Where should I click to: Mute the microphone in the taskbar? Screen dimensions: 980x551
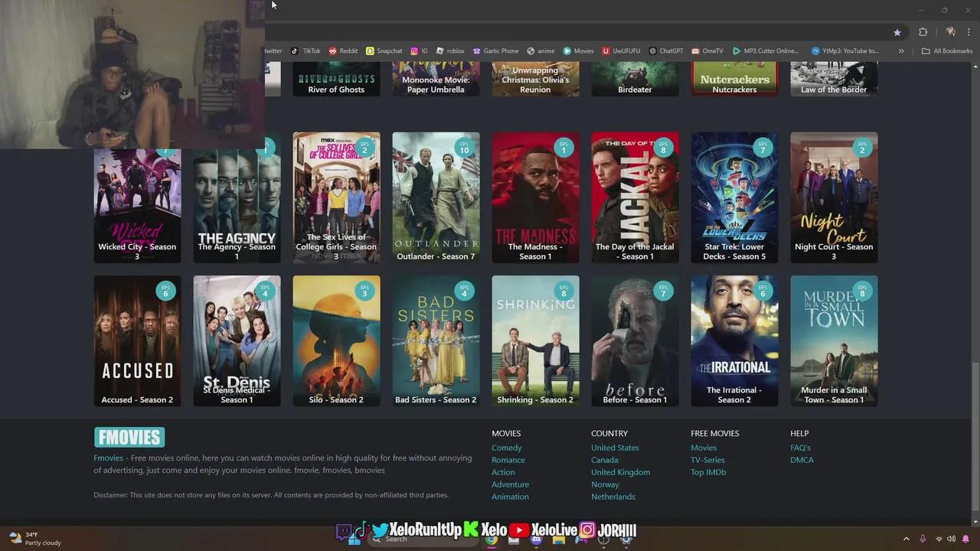pos(923,538)
